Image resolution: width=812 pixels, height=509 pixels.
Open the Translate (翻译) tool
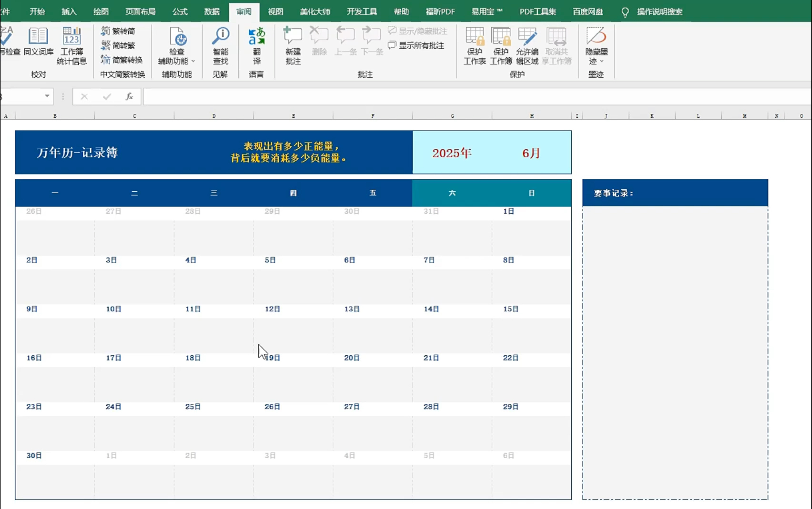pos(257,36)
